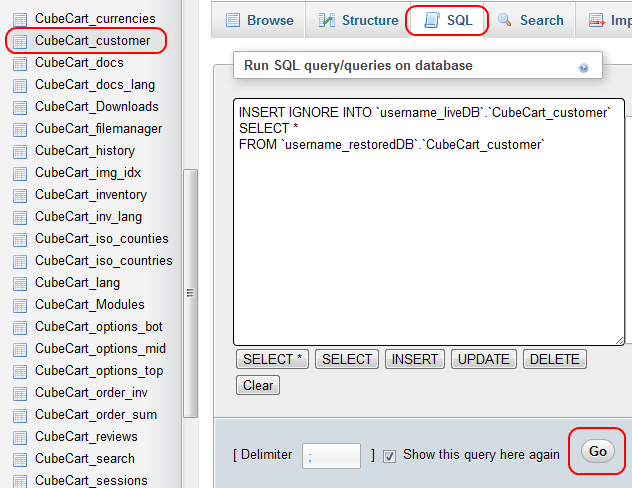Click the table icon beside CubeCart_lang
Screen dimensions: 632x488
point(20,284)
